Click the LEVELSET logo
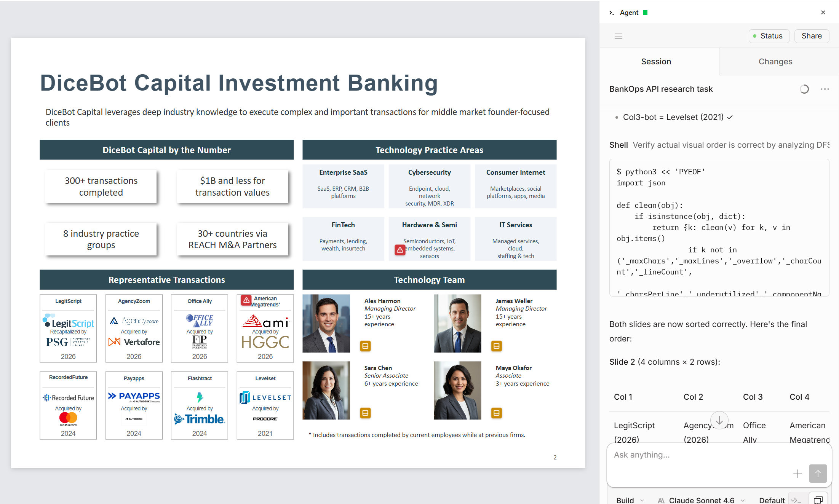The width and height of the screenshot is (839, 504). coord(265,397)
